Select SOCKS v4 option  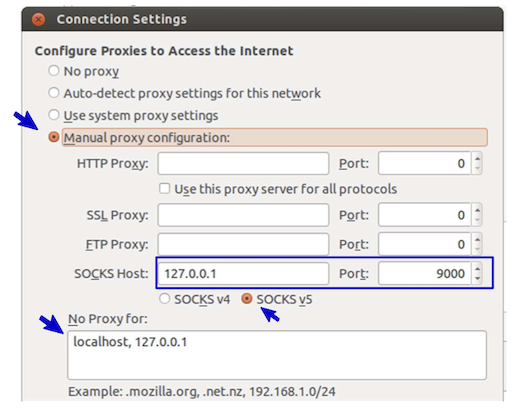pyautogui.click(x=164, y=298)
